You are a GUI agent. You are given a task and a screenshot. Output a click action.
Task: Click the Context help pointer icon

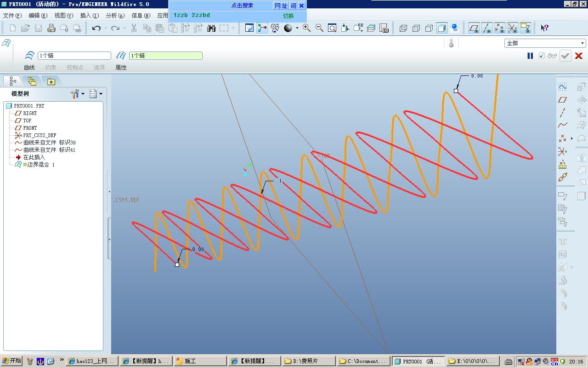(x=544, y=28)
